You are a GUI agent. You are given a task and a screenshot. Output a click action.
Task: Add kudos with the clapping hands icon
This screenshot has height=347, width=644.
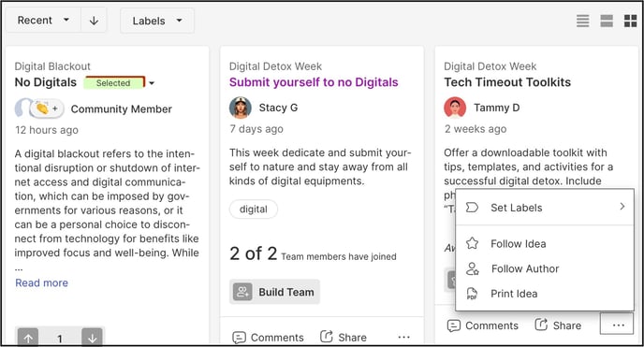47,108
